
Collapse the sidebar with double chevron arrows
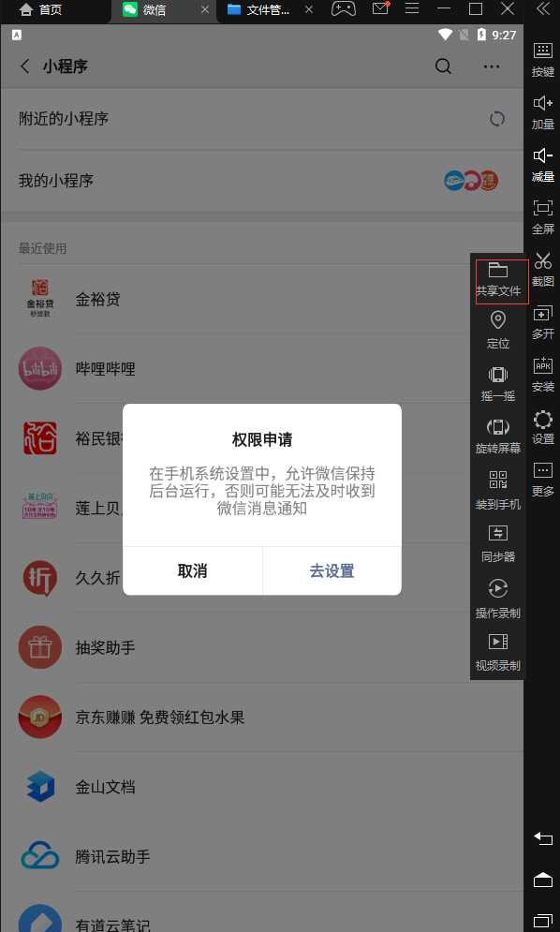543,8
